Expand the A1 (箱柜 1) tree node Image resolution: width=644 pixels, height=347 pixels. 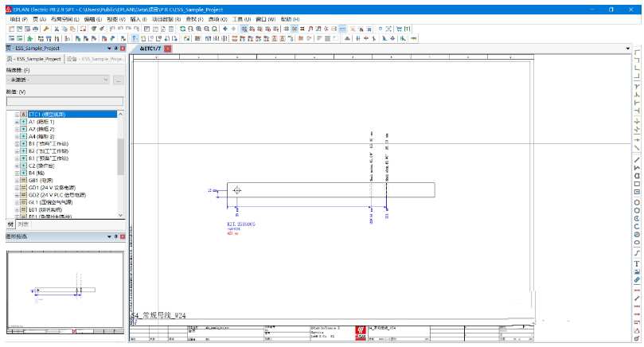click(x=17, y=122)
